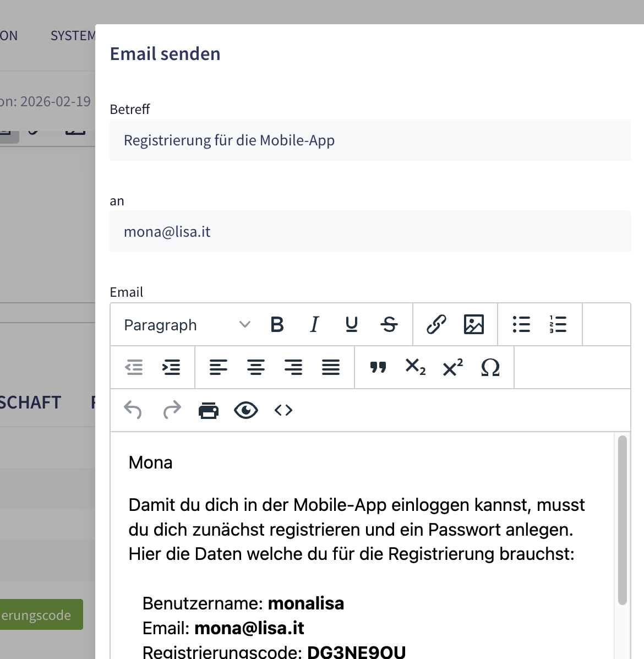Open the SYSTEM menu item
Screen dimensions: 644x659
72,35
